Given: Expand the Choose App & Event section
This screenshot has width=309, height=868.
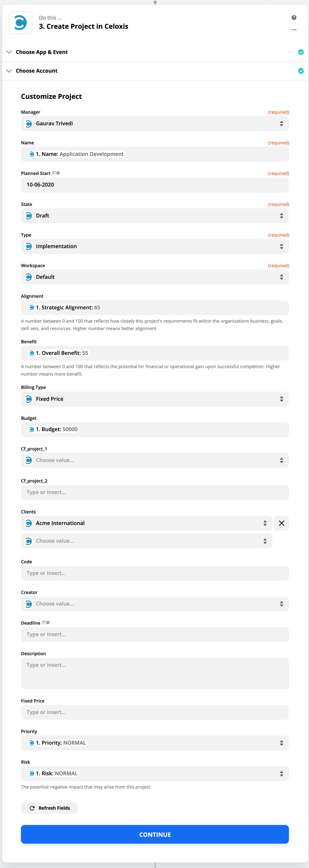Looking at the screenshot, I should 42,52.
